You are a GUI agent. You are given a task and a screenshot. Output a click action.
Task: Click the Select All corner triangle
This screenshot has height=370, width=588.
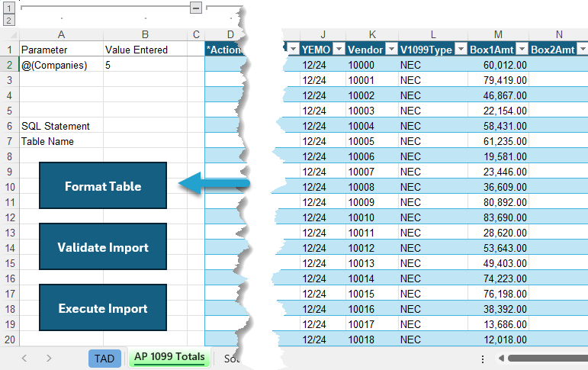coord(13,35)
